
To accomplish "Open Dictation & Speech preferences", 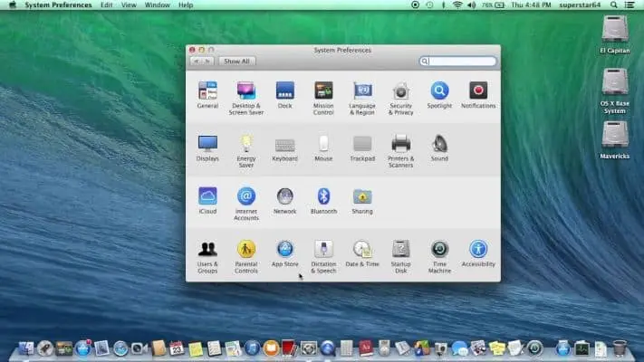I will [323, 257].
